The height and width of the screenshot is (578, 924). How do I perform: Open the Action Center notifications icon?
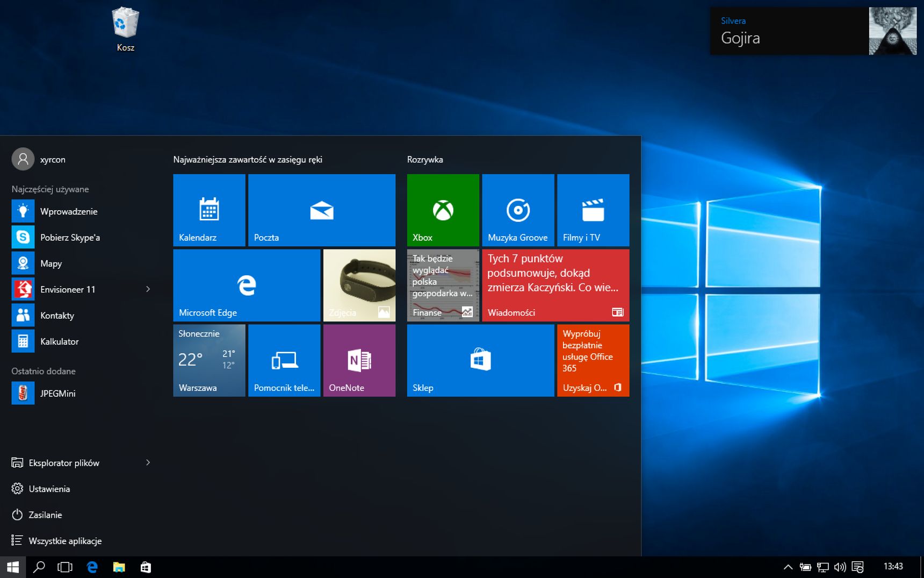click(858, 567)
